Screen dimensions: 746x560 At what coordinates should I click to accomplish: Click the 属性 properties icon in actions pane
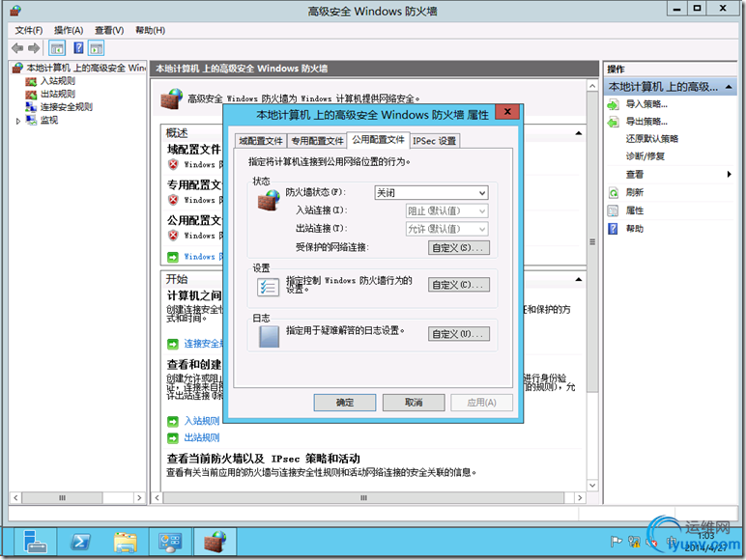click(x=614, y=210)
